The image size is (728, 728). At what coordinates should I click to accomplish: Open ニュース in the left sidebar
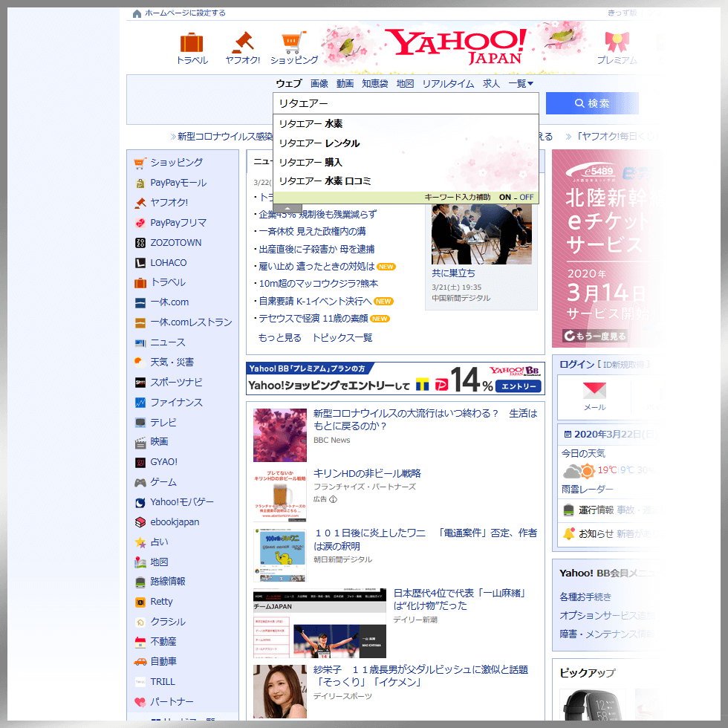click(168, 342)
